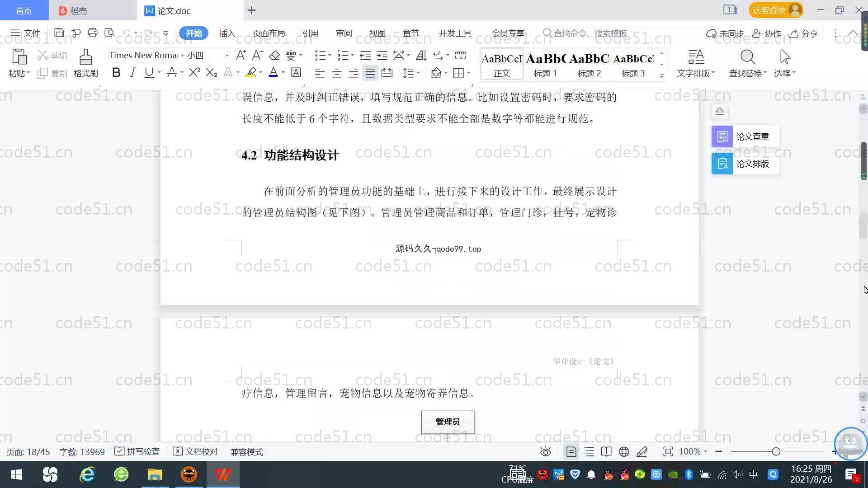Image resolution: width=868 pixels, height=488 pixels.
Task: Select the 标题 2 heading style
Action: tap(589, 65)
